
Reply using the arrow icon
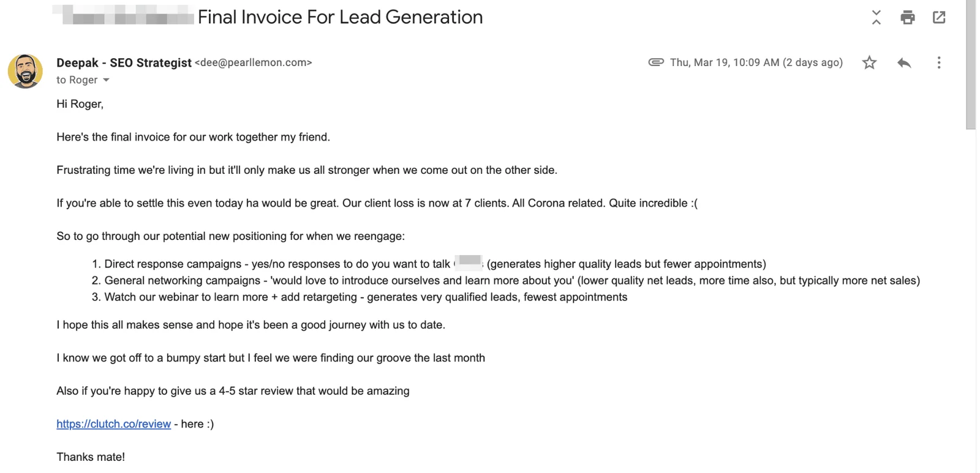pos(904,62)
